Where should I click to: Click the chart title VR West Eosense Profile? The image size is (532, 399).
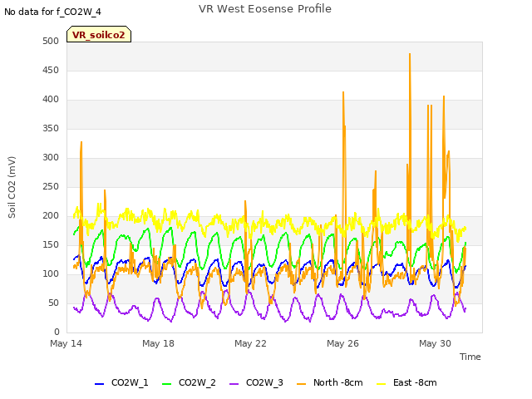point(265,9)
